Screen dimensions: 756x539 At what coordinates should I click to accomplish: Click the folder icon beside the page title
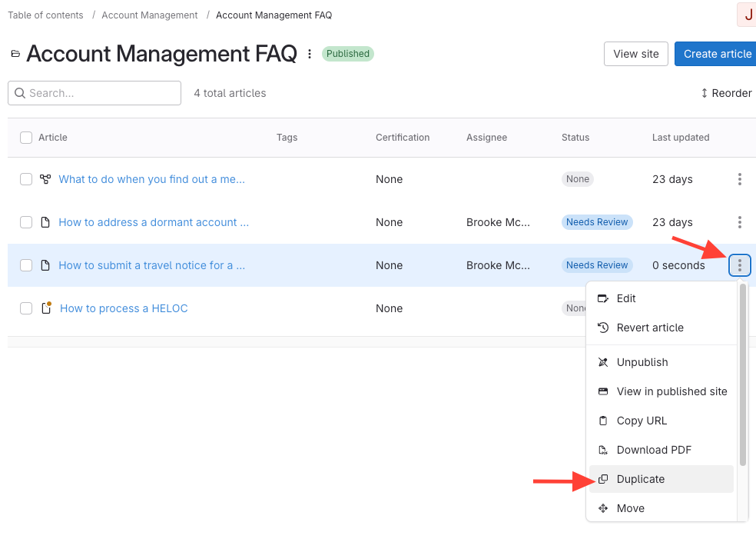15,54
